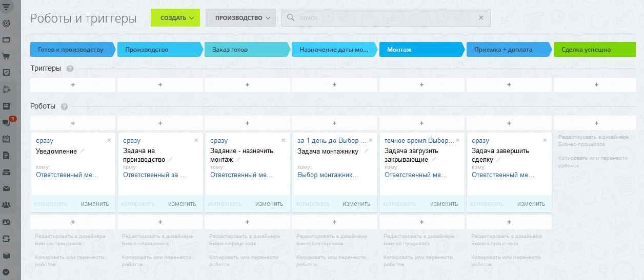This screenshot has width=644, height=280.
Task: Click help icon next to Триггеры
Action: click(x=70, y=69)
